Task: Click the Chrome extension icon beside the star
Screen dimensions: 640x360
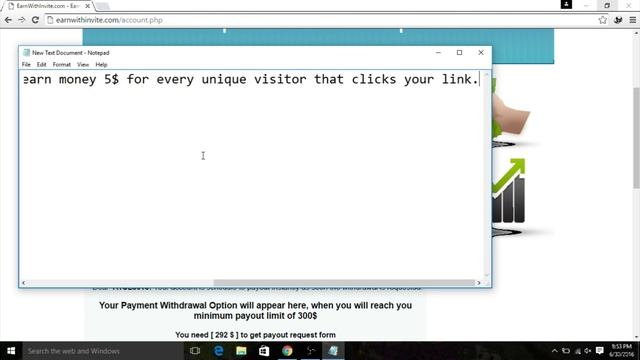Action: (618, 20)
